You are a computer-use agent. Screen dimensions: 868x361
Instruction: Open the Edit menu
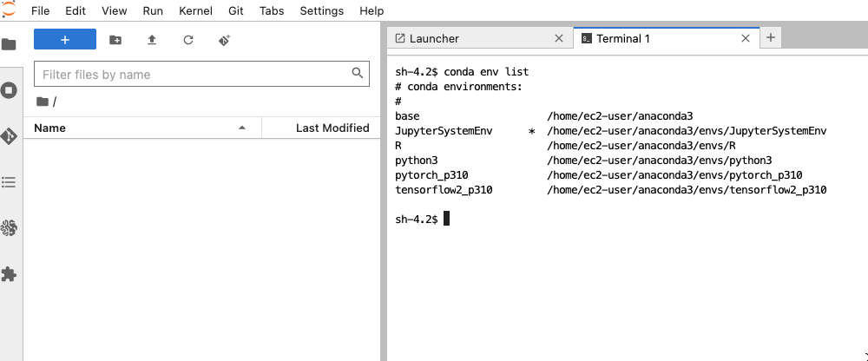[76, 10]
